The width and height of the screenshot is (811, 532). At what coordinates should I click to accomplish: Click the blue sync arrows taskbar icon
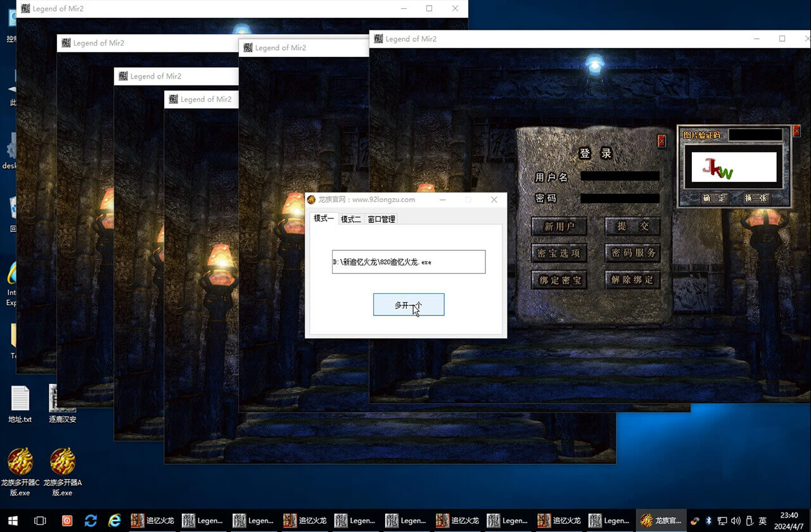tap(91, 521)
